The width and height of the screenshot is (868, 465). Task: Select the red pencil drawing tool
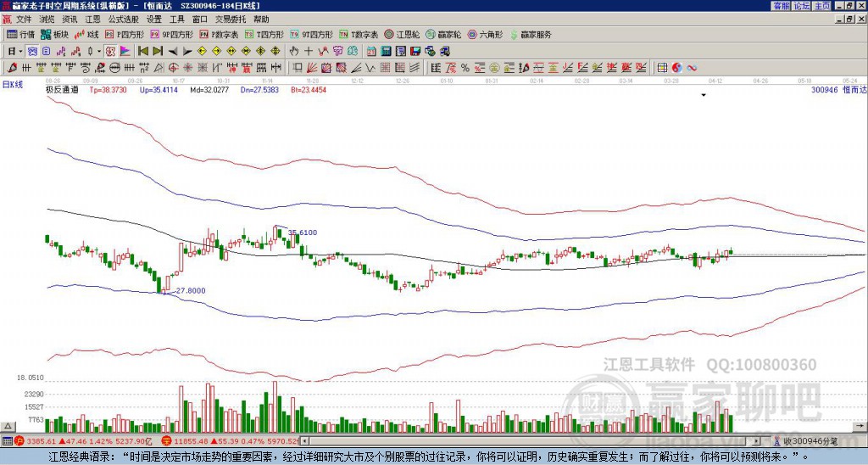(x=12, y=68)
